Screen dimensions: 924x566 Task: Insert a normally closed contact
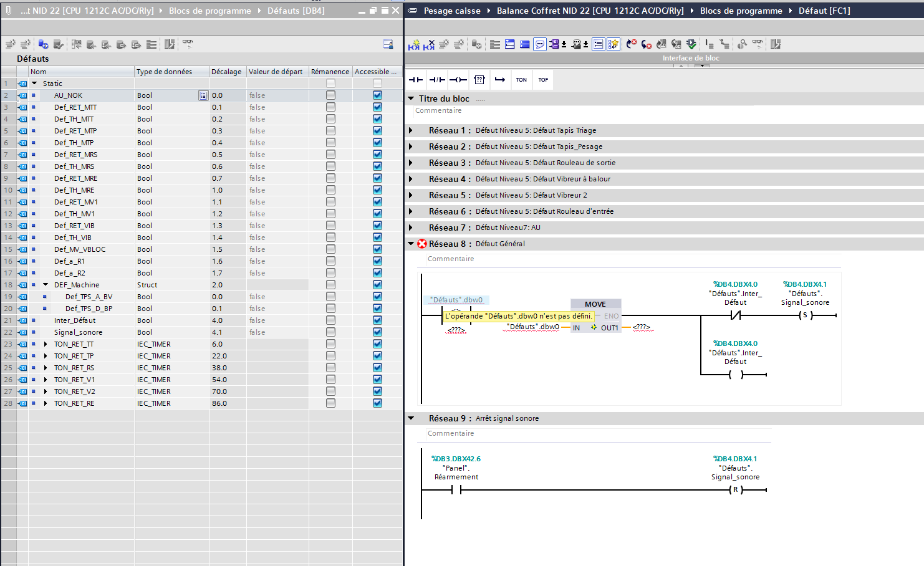(x=437, y=80)
